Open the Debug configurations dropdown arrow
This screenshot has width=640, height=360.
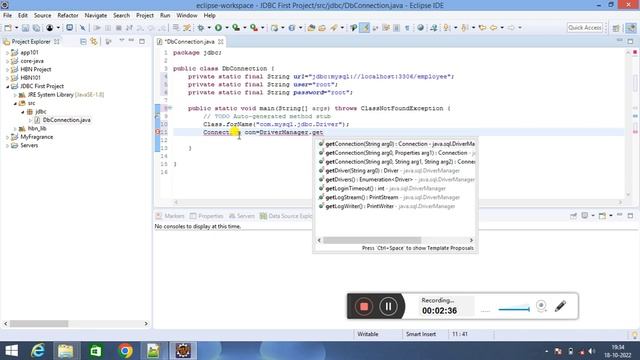tap(209, 28)
